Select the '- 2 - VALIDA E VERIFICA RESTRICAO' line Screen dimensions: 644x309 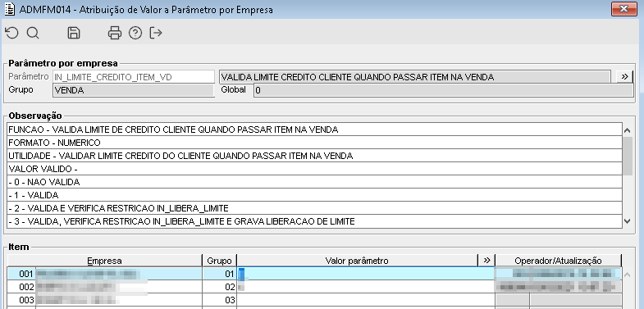(x=314, y=208)
